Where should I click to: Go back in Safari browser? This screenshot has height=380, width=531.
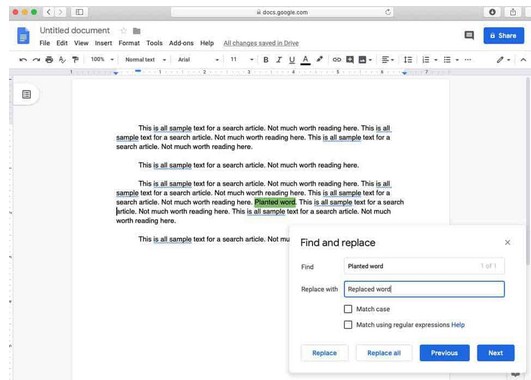tap(49, 12)
